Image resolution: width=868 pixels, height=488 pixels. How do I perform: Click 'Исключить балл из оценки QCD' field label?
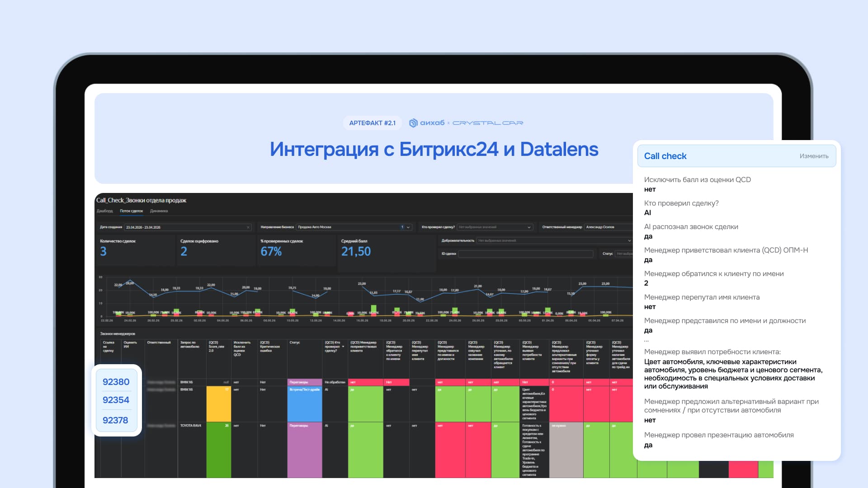click(697, 180)
